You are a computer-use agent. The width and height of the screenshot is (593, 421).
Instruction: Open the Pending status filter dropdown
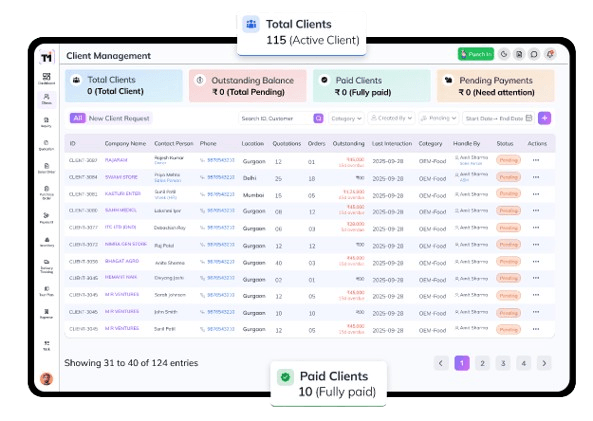click(x=439, y=118)
